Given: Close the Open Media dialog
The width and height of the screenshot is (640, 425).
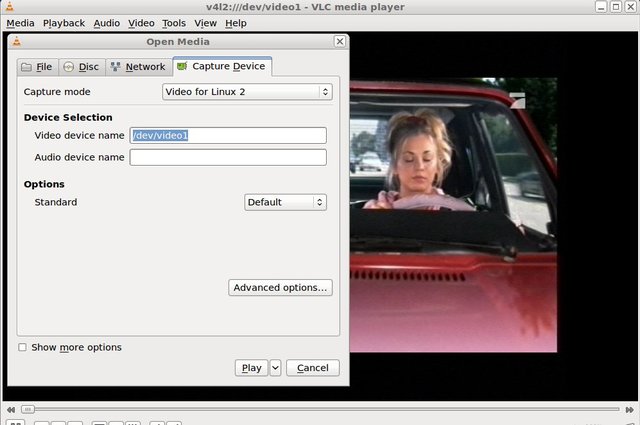Looking at the screenshot, I should (x=340, y=42).
